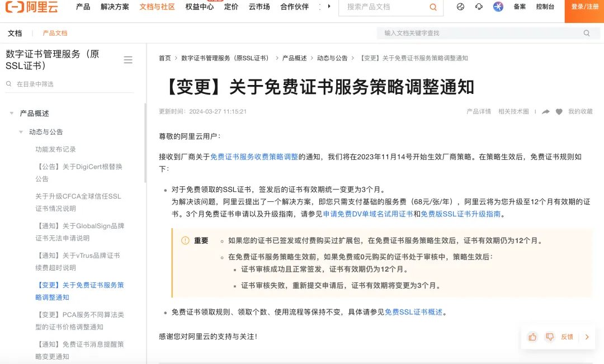Open 功能发布记录 in the sidebar
Image resolution: width=604 pixels, height=364 pixels.
(x=55, y=149)
